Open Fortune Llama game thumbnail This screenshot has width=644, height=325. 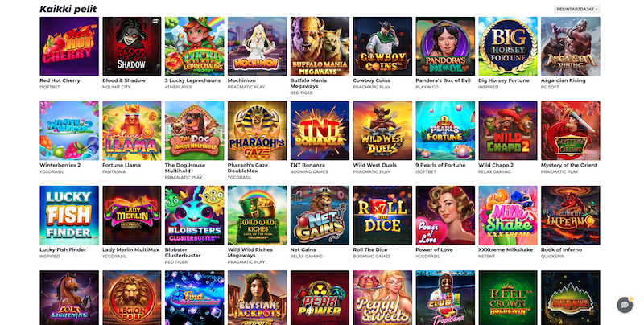132,130
